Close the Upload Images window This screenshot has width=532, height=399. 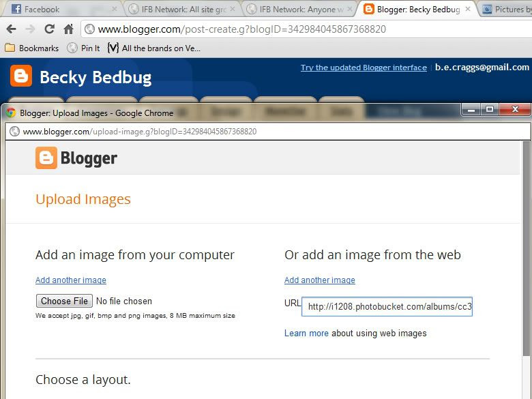[515, 109]
